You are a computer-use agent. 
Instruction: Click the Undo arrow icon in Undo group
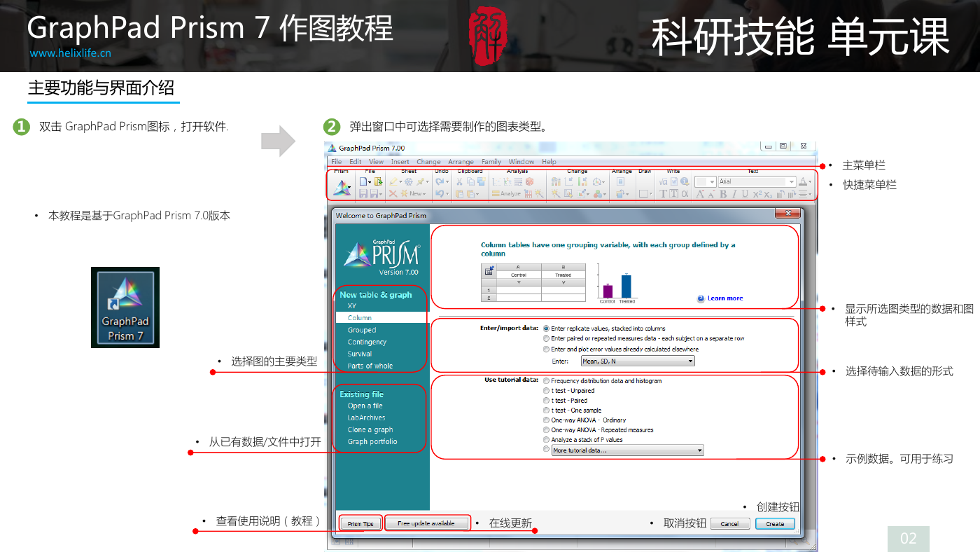(440, 194)
